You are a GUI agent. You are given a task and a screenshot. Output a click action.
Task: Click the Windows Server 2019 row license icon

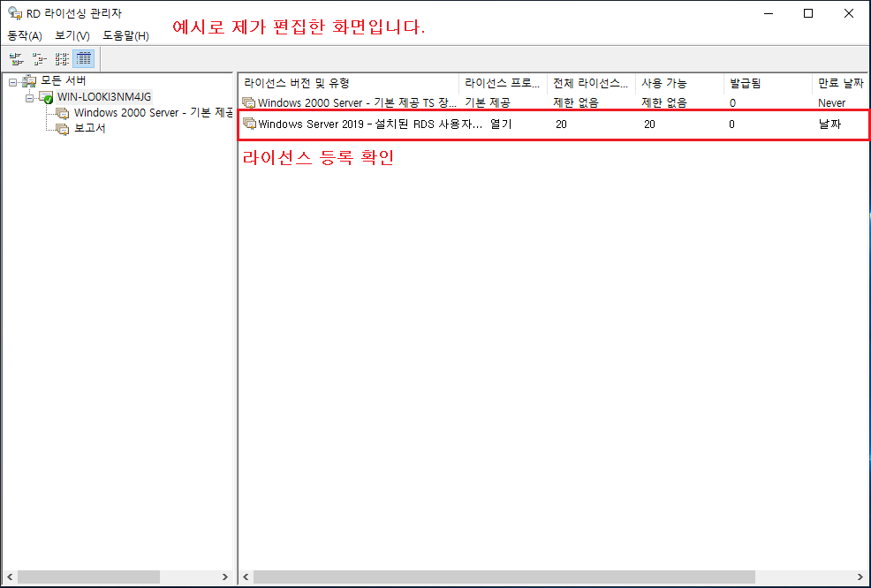point(249,124)
